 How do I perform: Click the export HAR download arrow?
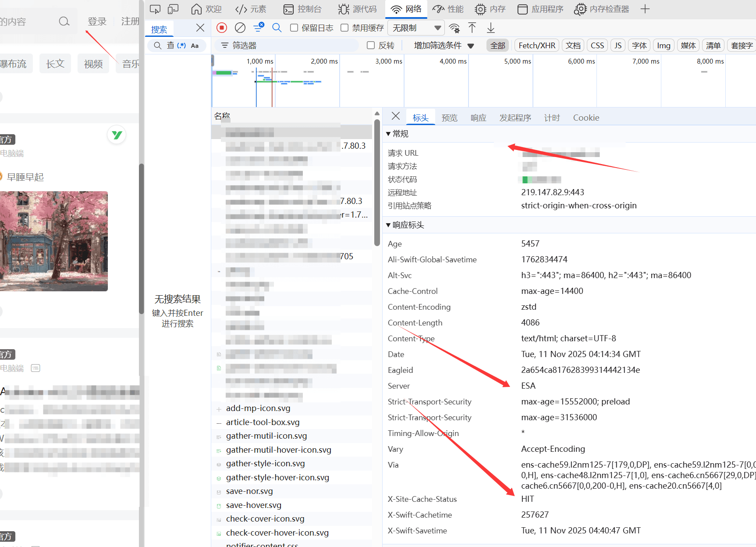coord(491,28)
